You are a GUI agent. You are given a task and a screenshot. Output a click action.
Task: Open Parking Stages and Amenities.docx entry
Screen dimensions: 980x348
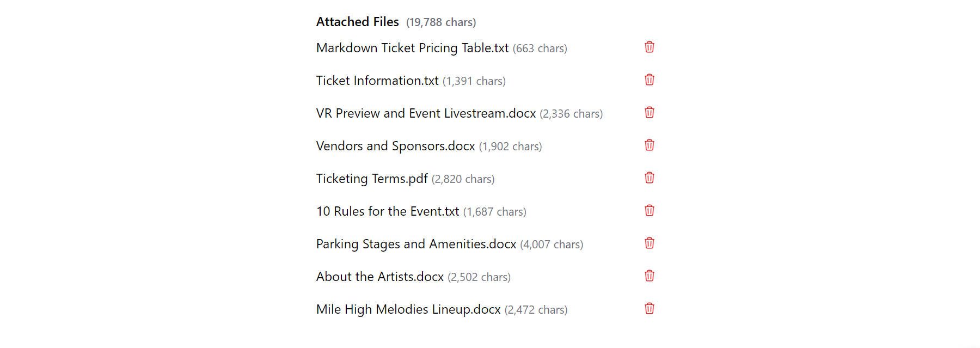coord(416,244)
